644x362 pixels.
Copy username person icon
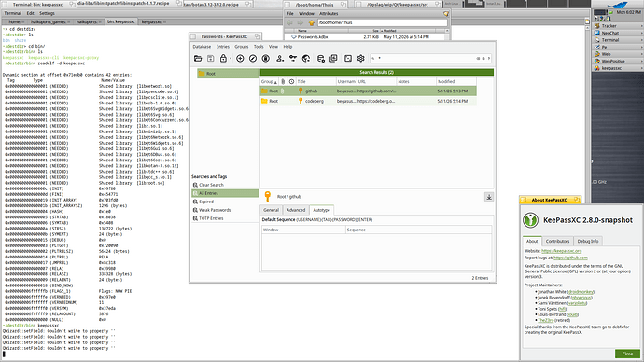point(280,58)
